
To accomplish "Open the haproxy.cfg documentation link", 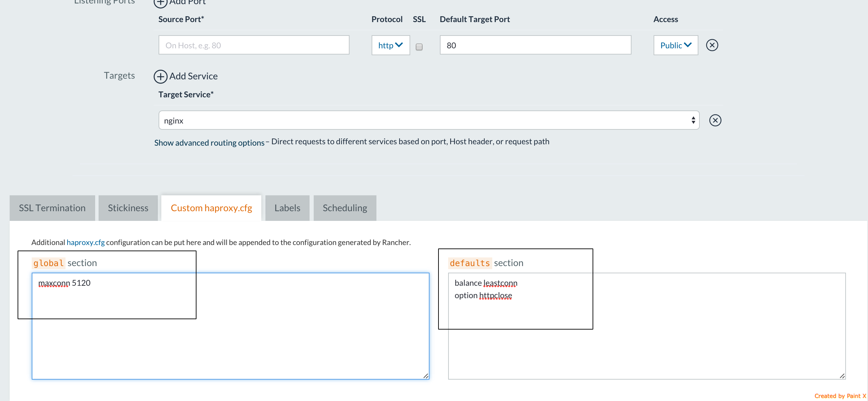I will click(x=85, y=242).
